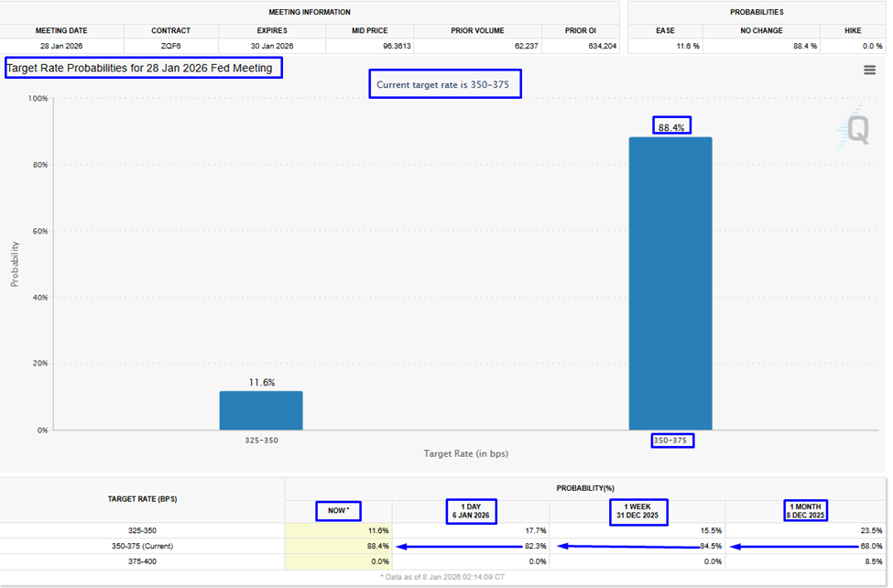Click the 325-350 row label in table
This screenshot has height=588, width=893.
(143, 530)
